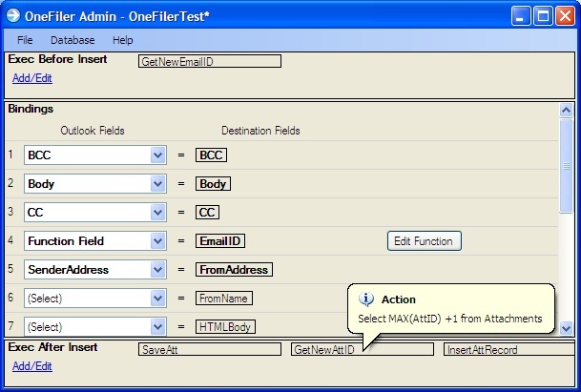Click the EmailID destination field
The image size is (581, 392).
220,241
